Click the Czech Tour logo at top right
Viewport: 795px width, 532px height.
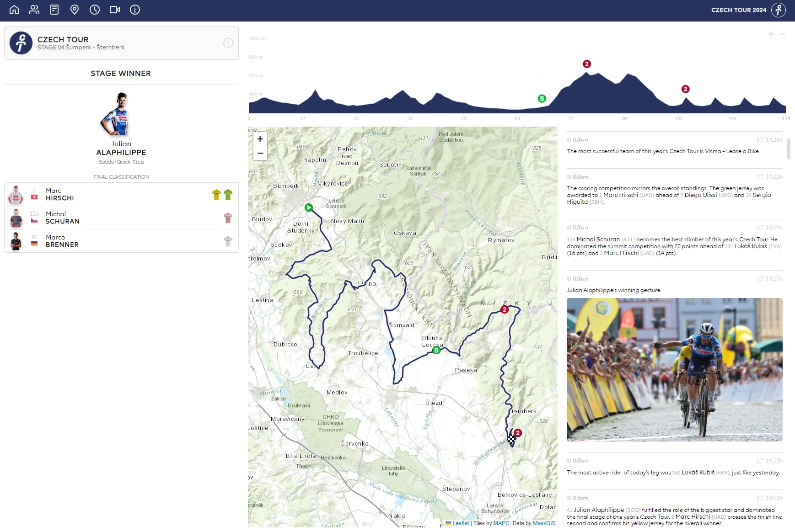(x=778, y=10)
